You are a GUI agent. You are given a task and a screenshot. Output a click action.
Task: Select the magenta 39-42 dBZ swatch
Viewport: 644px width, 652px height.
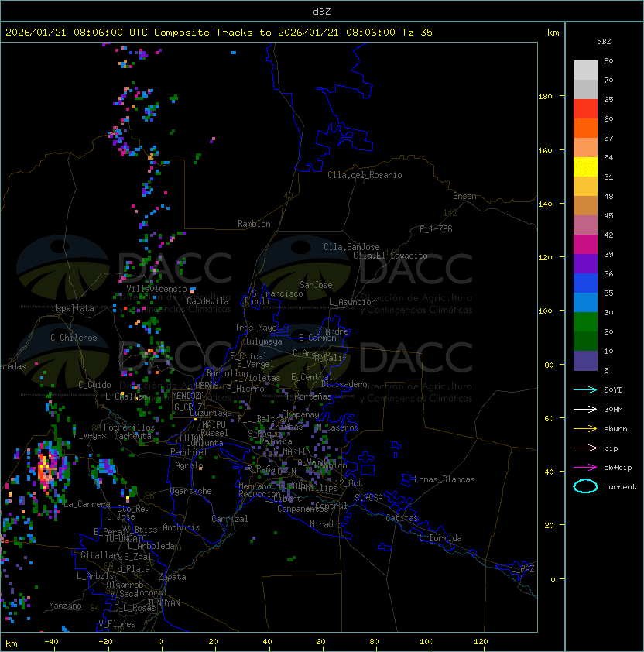(585, 244)
